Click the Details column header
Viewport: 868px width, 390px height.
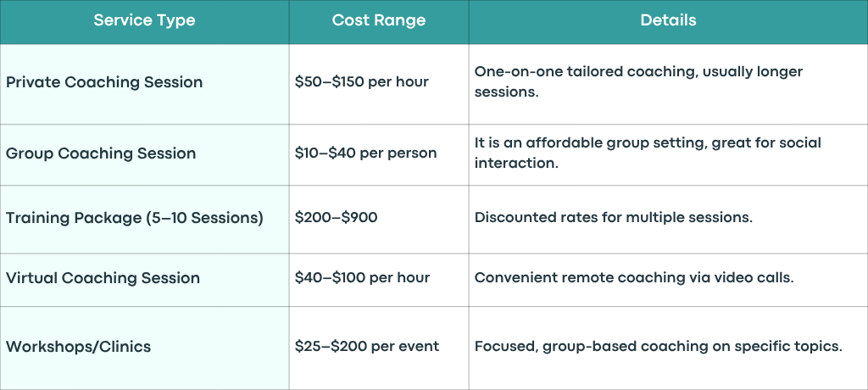coord(668,21)
